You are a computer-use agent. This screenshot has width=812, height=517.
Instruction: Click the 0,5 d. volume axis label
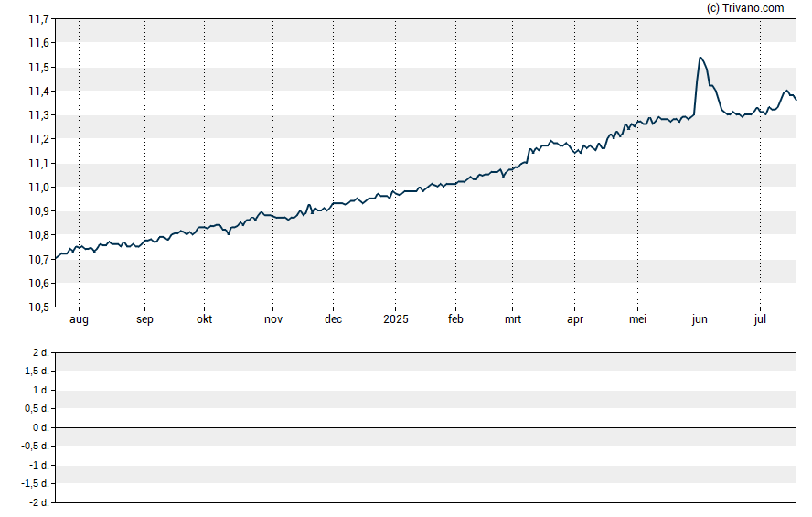click(37, 409)
